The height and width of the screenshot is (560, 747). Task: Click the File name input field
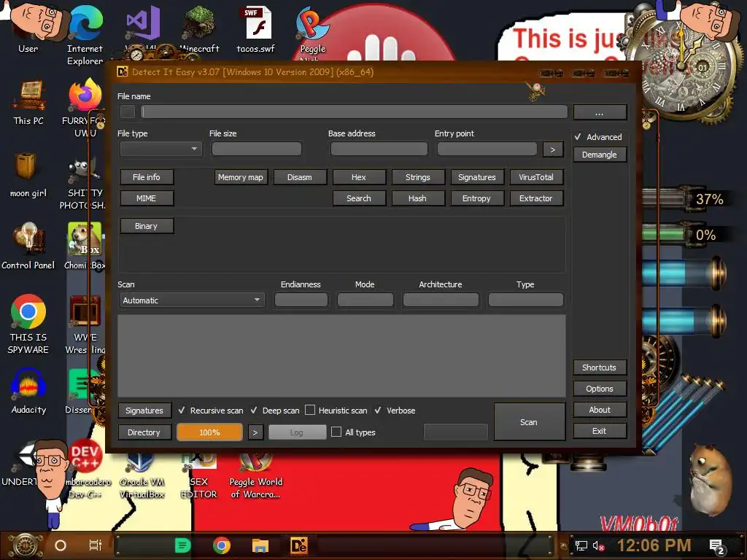(354, 112)
